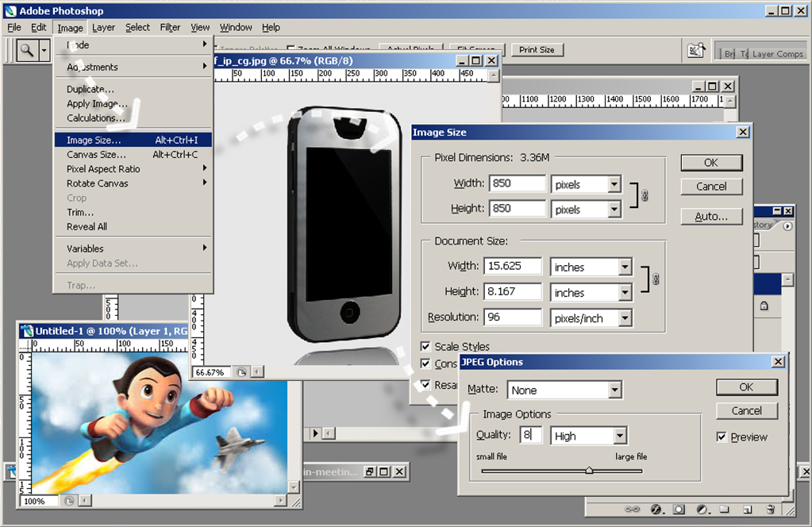This screenshot has width=812, height=527.
Task: Open the pixel Width units dropdown
Action: click(614, 185)
